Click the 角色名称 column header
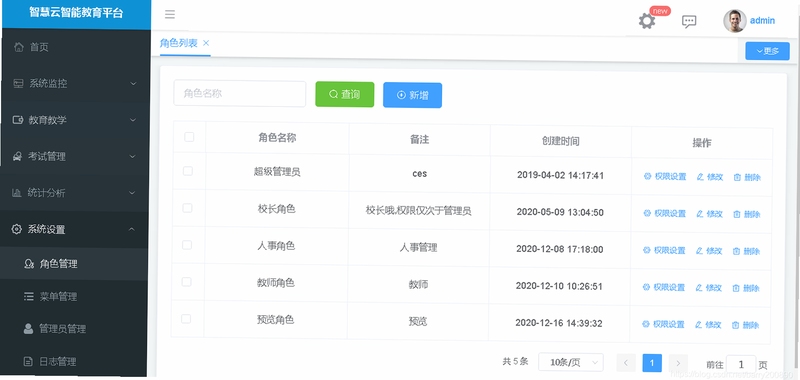This screenshot has width=800, height=380. (x=277, y=138)
